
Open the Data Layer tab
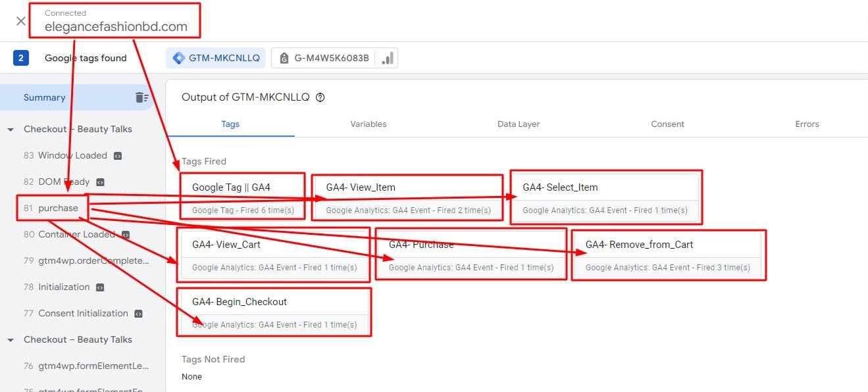point(519,124)
